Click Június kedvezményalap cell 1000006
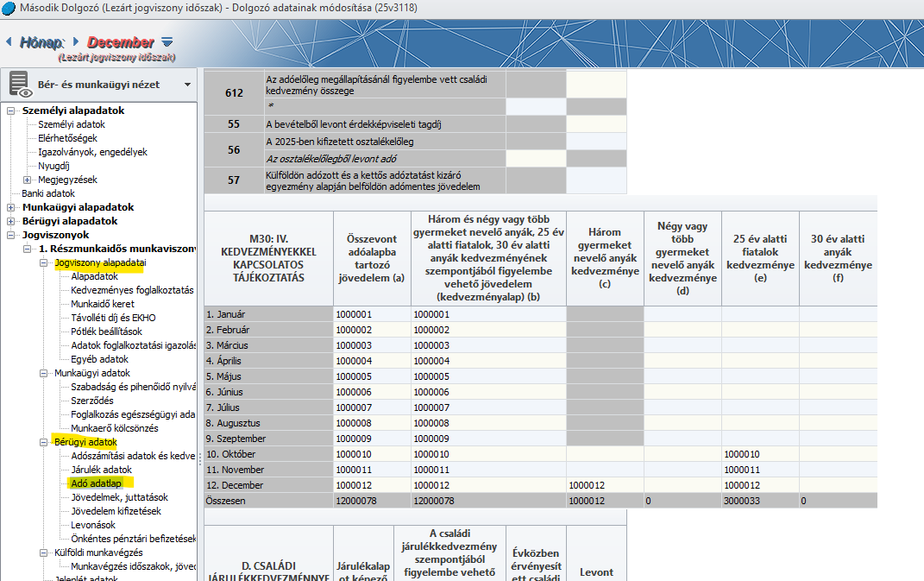The width and height of the screenshot is (924, 581). (488, 392)
